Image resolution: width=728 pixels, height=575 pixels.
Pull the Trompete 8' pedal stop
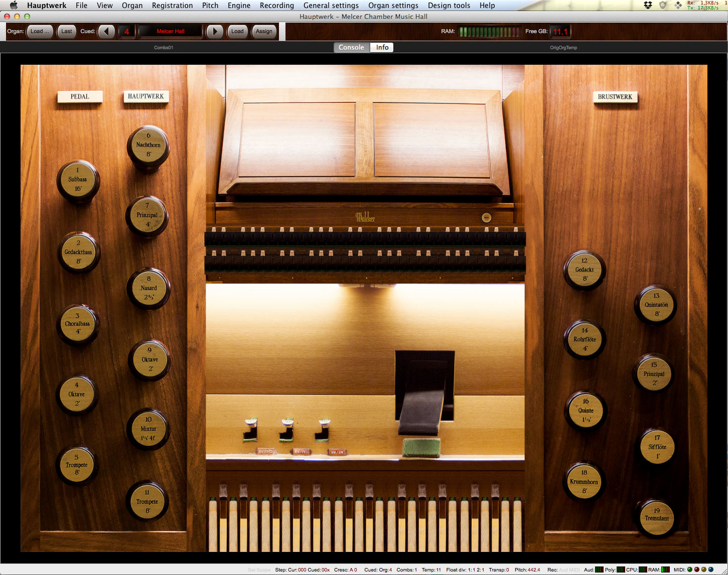tap(77, 466)
